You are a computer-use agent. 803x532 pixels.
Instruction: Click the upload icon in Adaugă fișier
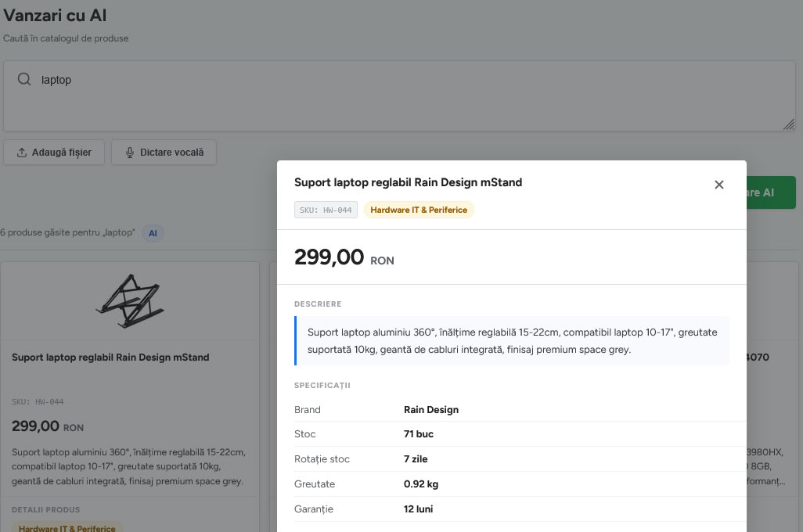tap(21, 153)
